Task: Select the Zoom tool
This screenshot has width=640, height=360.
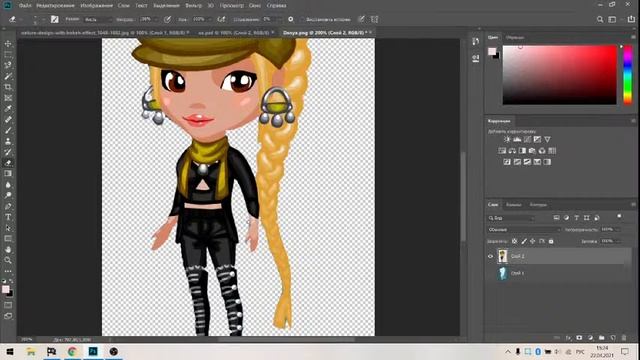Action: click(x=8, y=260)
